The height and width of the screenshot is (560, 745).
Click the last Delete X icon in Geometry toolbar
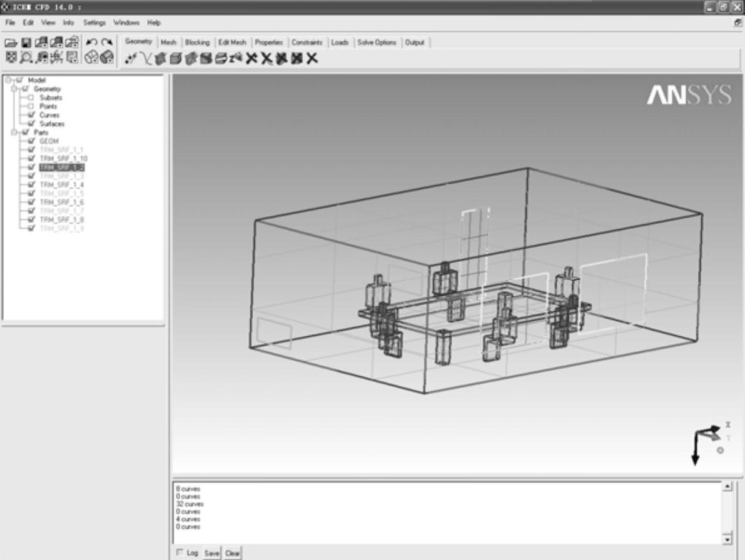pos(312,59)
